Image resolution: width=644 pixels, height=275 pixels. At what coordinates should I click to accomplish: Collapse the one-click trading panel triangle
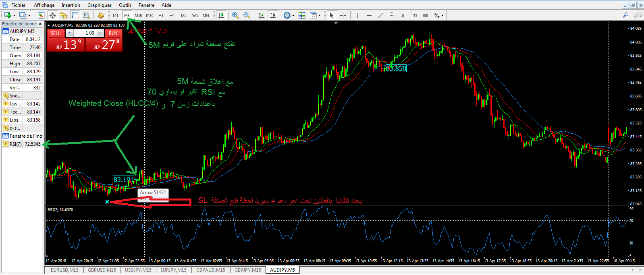pyautogui.click(x=49, y=25)
